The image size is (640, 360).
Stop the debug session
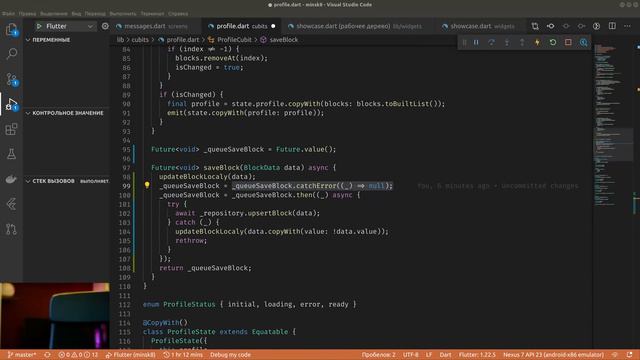pos(568,42)
